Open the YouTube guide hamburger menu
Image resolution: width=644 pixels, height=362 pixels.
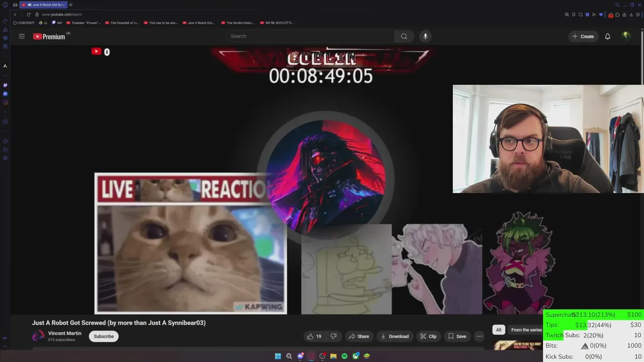click(x=22, y=36)
